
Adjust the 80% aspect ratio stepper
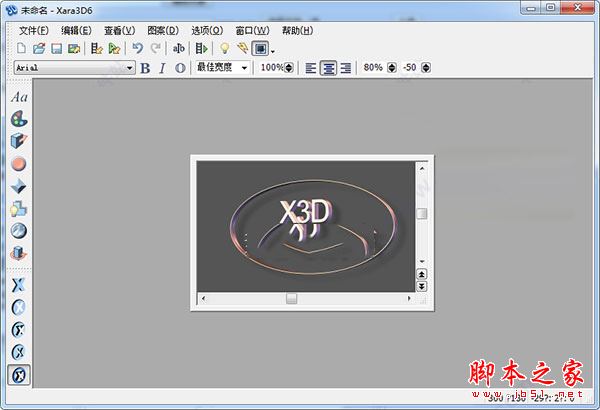click(392, 68)
